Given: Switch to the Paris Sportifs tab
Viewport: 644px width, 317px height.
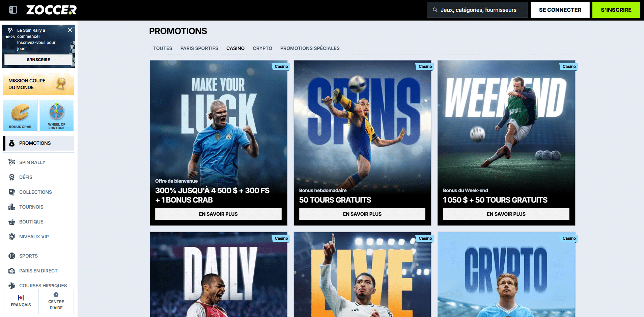Looking at the screenshot, I should (x=199, y=48).
